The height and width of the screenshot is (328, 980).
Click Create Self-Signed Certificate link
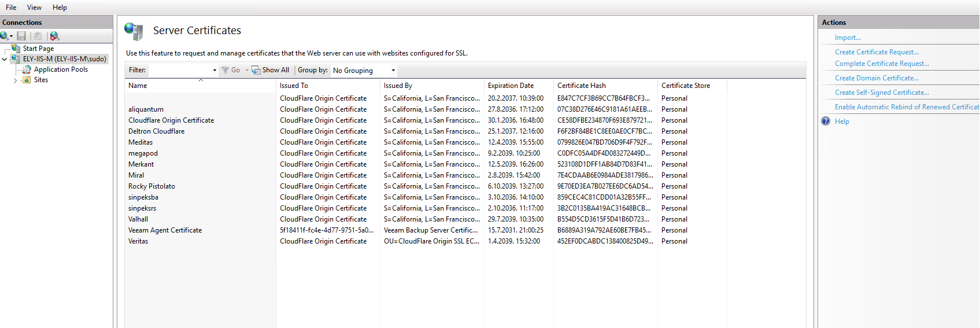click(882, 93)
